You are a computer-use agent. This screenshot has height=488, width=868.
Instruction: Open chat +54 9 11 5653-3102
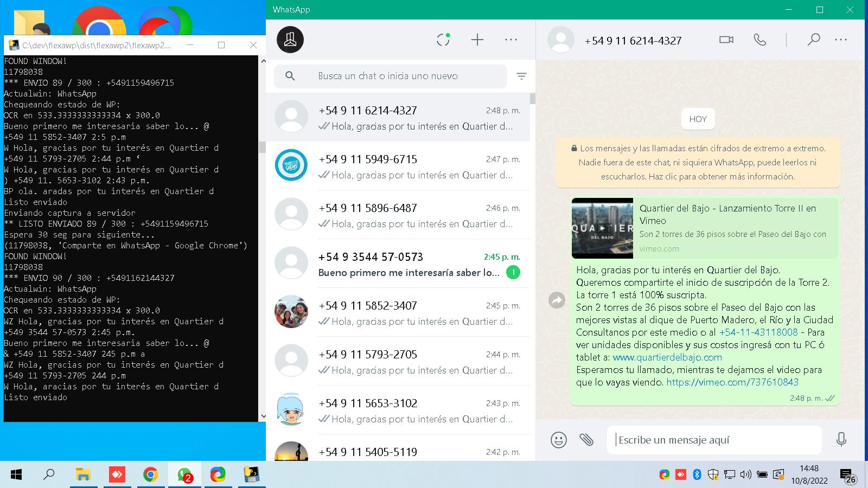[x=398, y=410]
